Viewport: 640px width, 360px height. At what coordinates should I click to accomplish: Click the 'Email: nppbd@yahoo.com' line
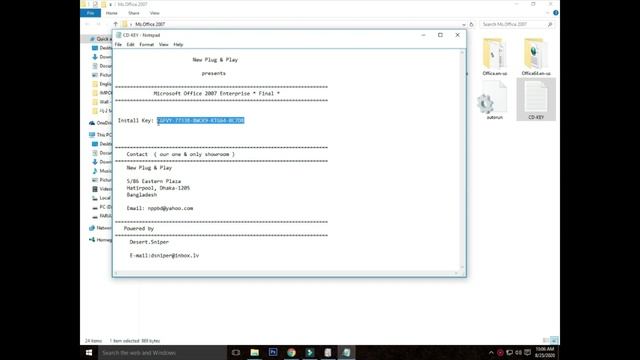(x=160, y=208)
